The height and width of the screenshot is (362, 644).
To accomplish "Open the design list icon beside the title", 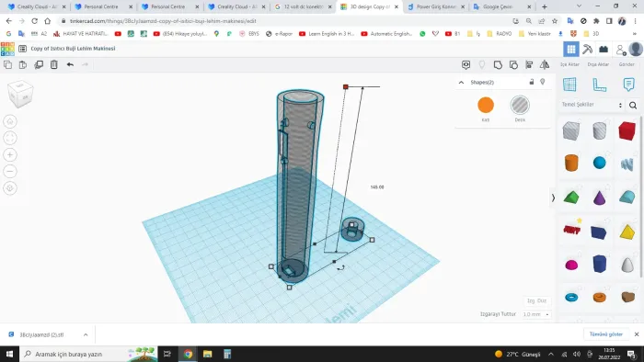I will [23, 49].
